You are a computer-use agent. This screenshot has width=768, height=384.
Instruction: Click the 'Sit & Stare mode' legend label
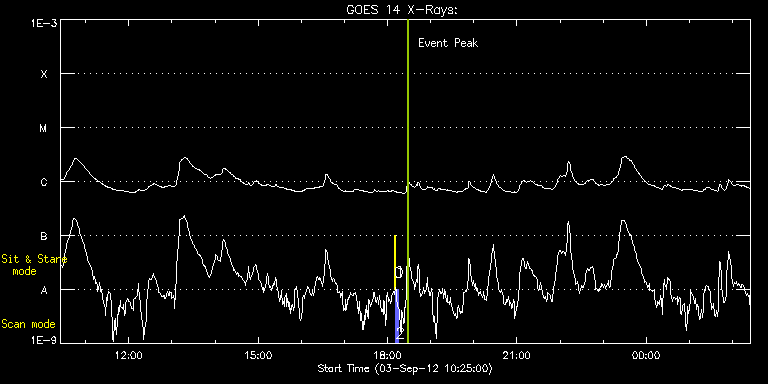point(34,265)
